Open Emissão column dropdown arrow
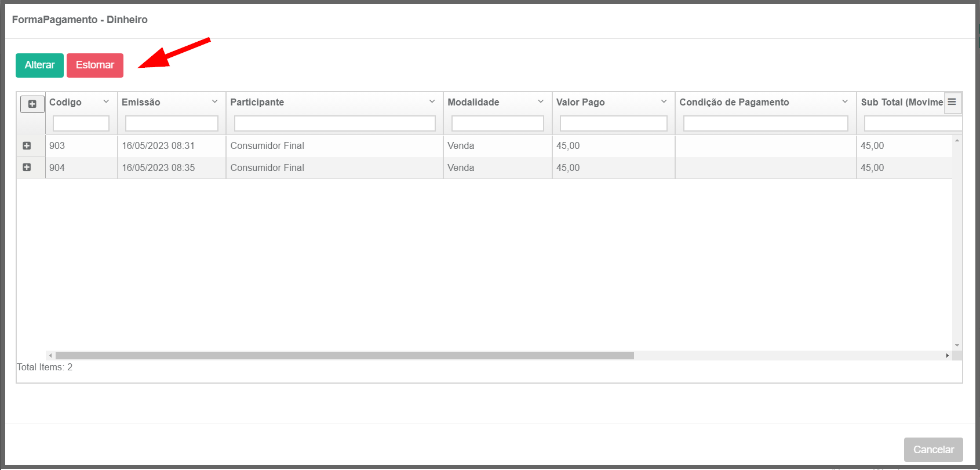This screenshot has width=980, height=470. tap(214, 102)
